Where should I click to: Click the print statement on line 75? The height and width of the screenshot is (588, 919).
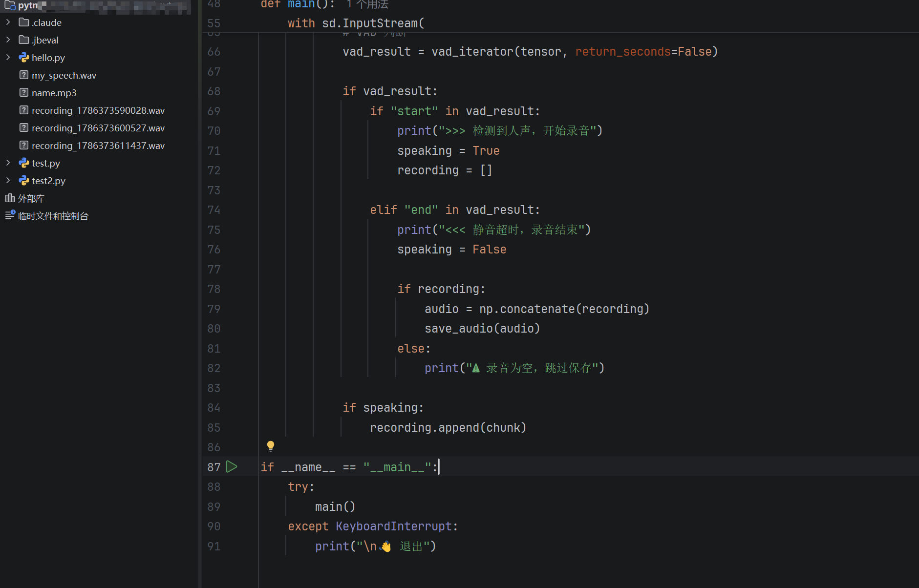[x=494, y=230]
